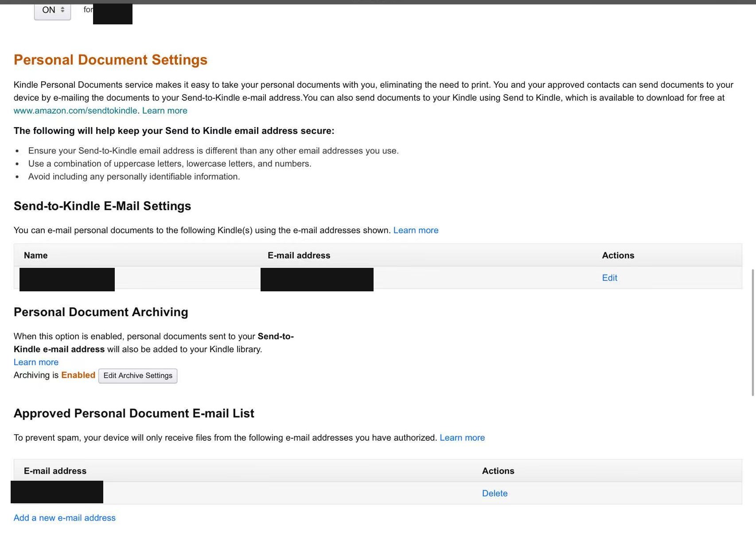This screenshot has width=756, height=545.
Task: Click the "Use a combination of uppercase letters" bullet
Action: pyautogui.click(x=170, y=164)
